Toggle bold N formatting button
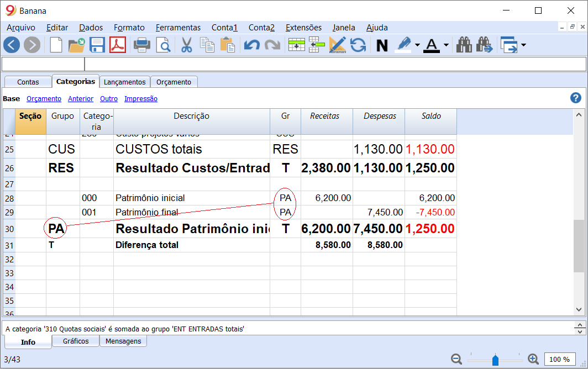Image resolution: width=588 pixels, height=369 pixels. point(382,45)
